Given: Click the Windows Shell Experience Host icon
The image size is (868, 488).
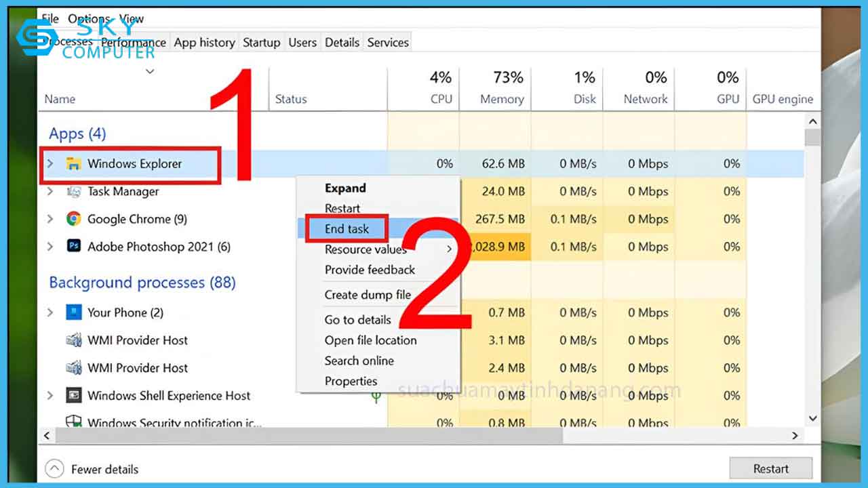Looking at the screenshot, I should coord(73,396).
